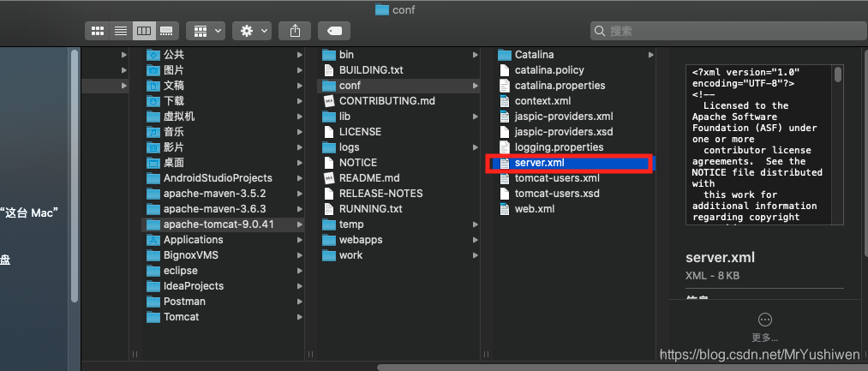
Task: Open the work folder
Action: pos(399,255)
